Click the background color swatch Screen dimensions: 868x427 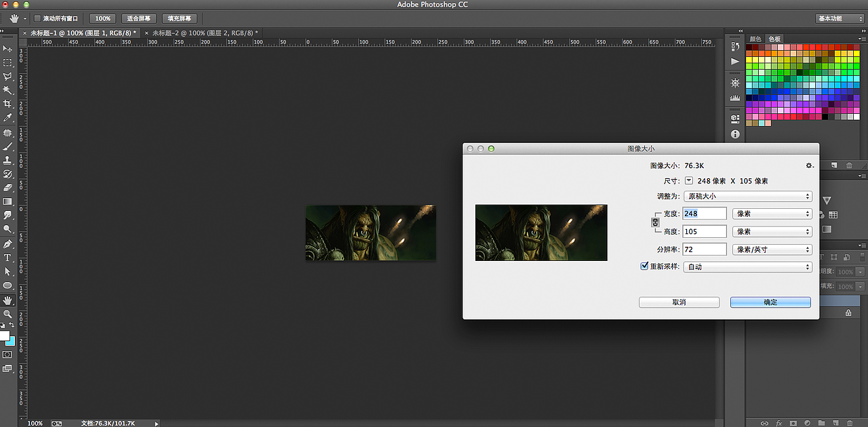pos(12,342)
